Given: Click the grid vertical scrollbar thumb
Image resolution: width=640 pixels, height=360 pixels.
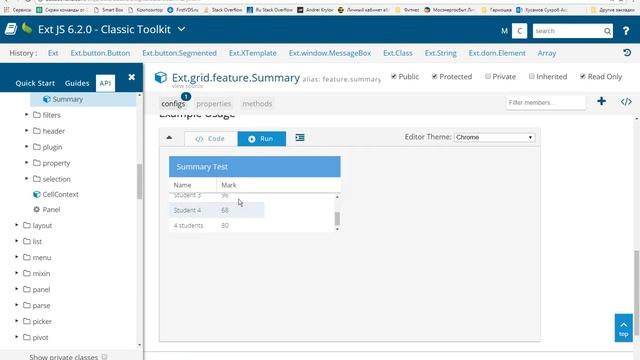Looking at the screenshot, I should [x=337, y=219].
